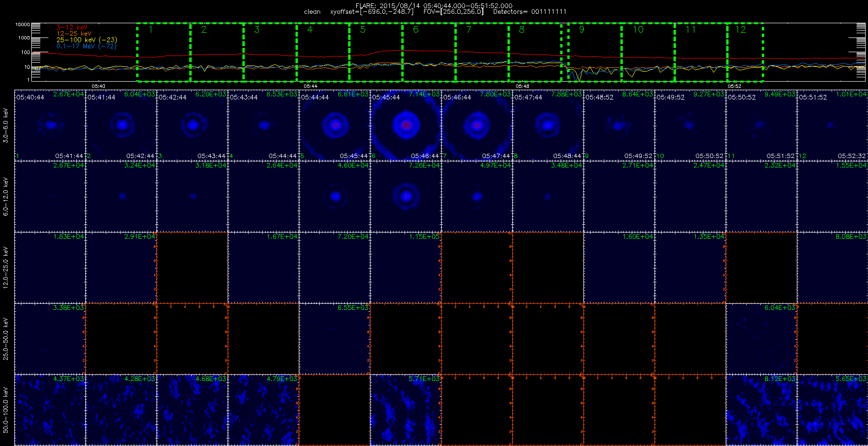Open 3-6 keV image starting 05:44:44
This screenshot has width=868, height=446.
pyautogui.click(x=334, y=125)
